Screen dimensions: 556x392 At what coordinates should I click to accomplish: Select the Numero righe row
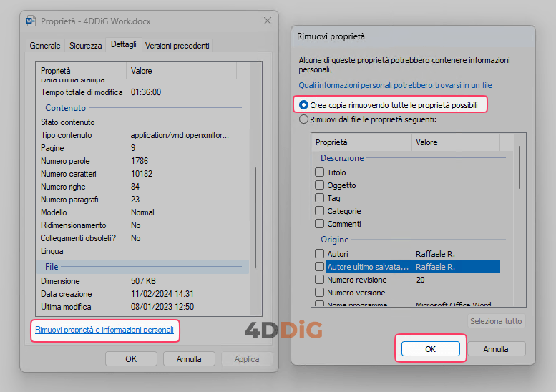143,187
